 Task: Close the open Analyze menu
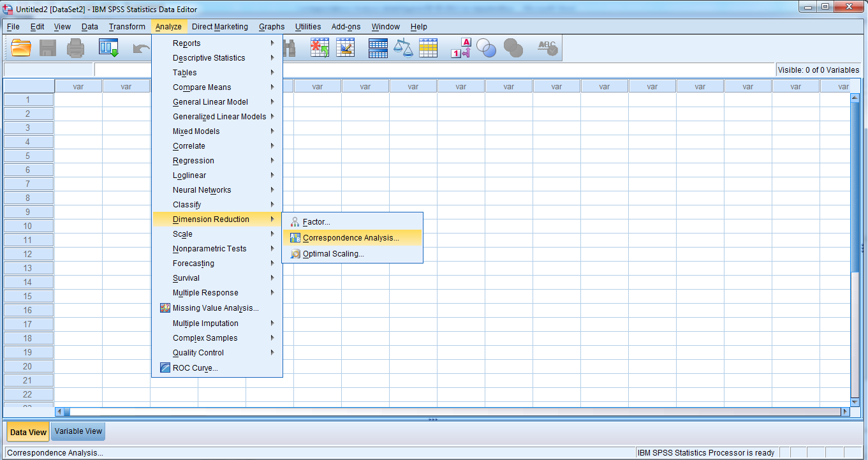coord(168,27)
